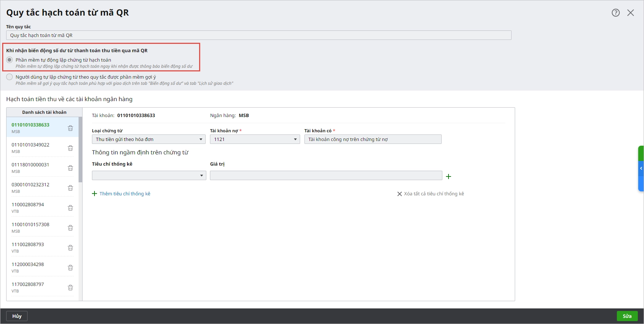Viewport: 644px width, 324px height.
Task: Click the 'Danh sách tài khoản' header
Action: 44,112
